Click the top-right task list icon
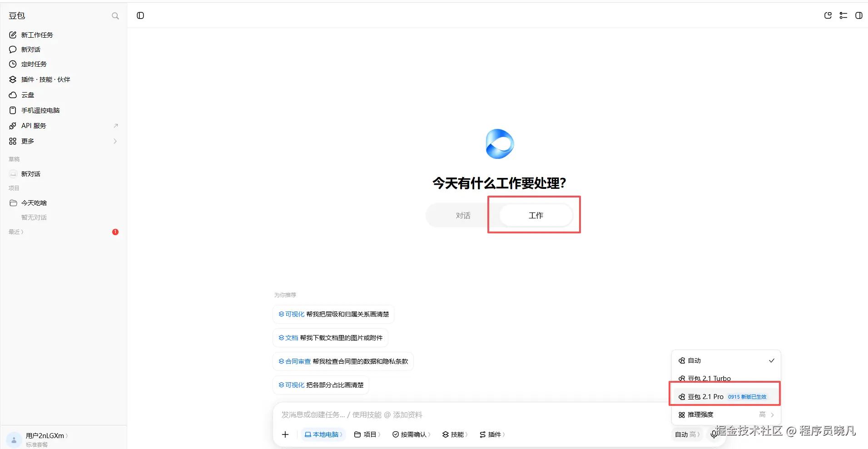The height and width of the screenshot is (449, 868). 843,15
